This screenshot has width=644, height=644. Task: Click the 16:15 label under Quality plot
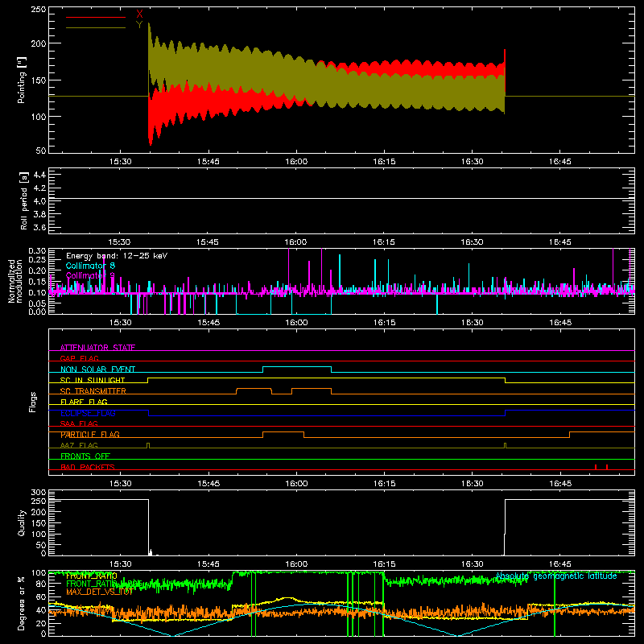coord(384,564)
